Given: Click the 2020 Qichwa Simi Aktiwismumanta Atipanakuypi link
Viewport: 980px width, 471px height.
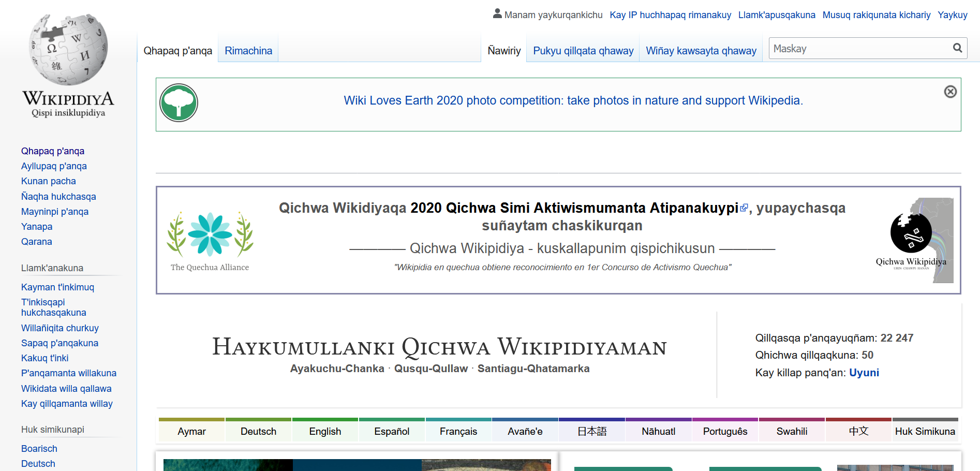Looking at the screenshot, I should click(574, 208).
